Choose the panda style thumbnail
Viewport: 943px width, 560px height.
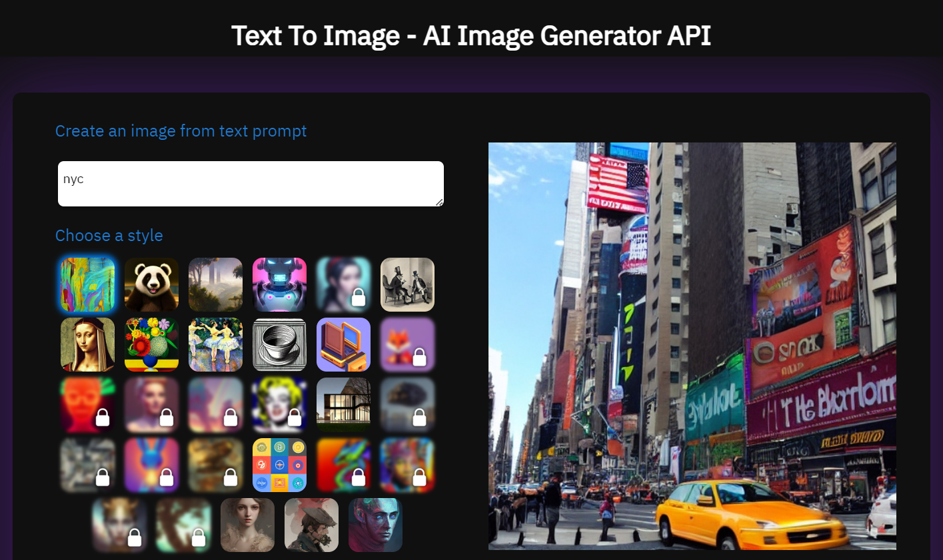point(151,285)
